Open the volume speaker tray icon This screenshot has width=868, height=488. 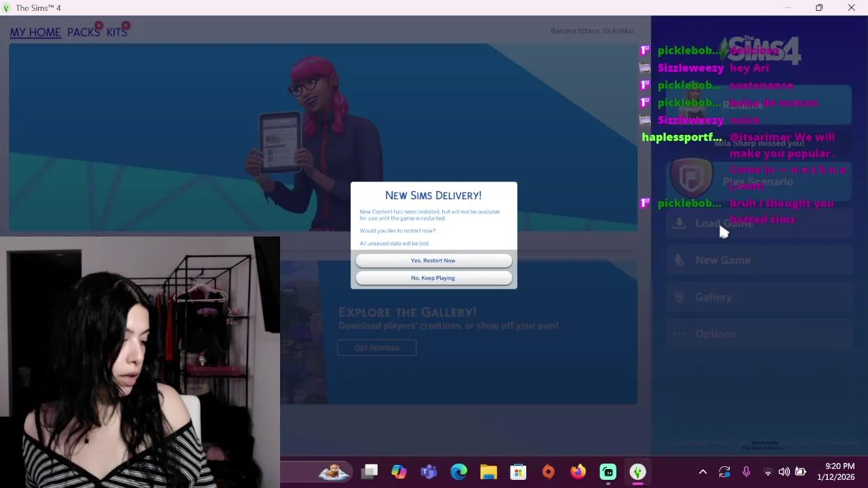coord(784,472)
